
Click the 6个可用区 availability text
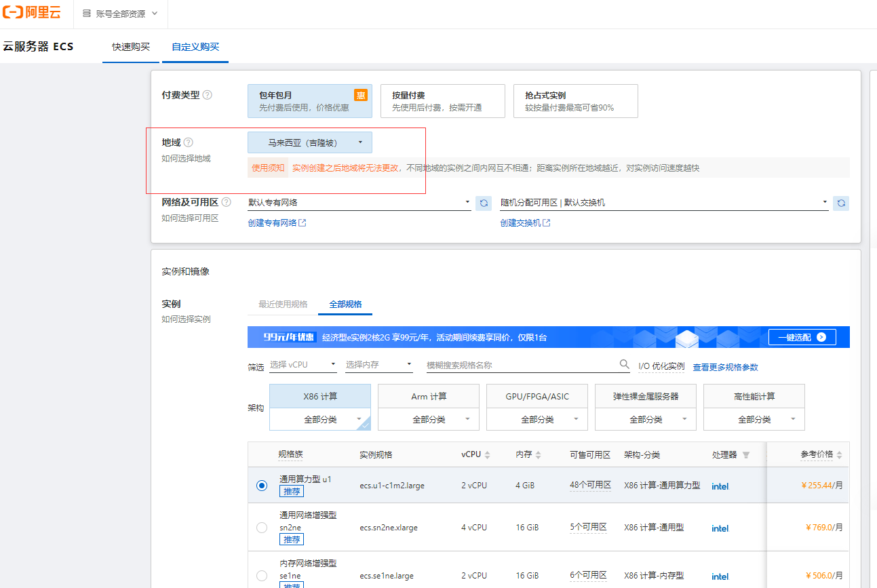click(x=588, y=575)
